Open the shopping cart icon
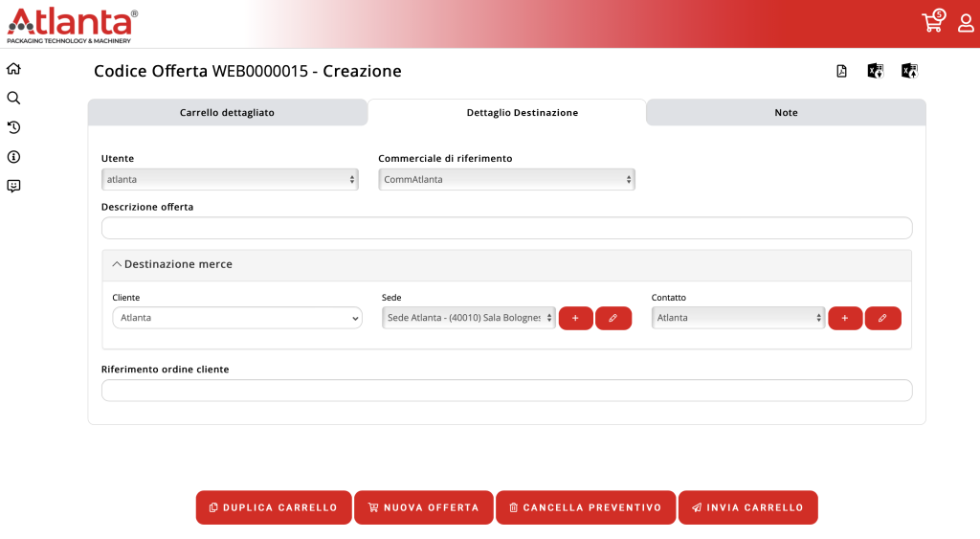This screenshot has height=539, width=980. coord(932,21)
